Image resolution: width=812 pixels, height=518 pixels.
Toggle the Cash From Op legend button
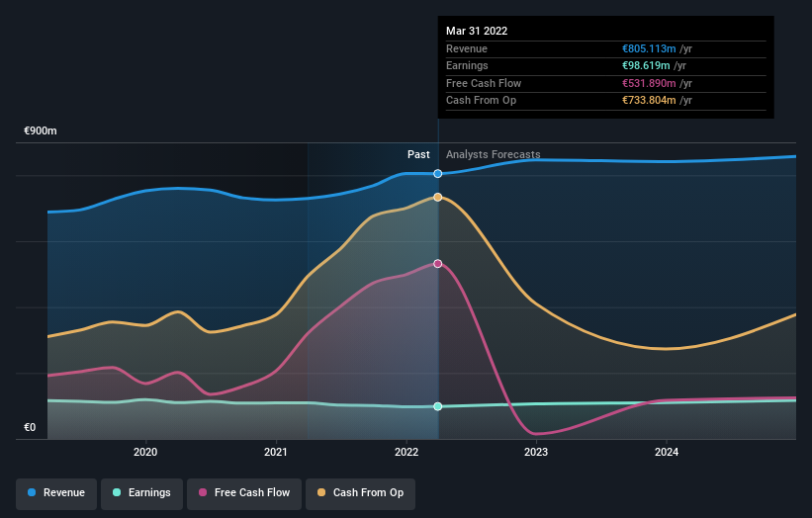[360, 492]
